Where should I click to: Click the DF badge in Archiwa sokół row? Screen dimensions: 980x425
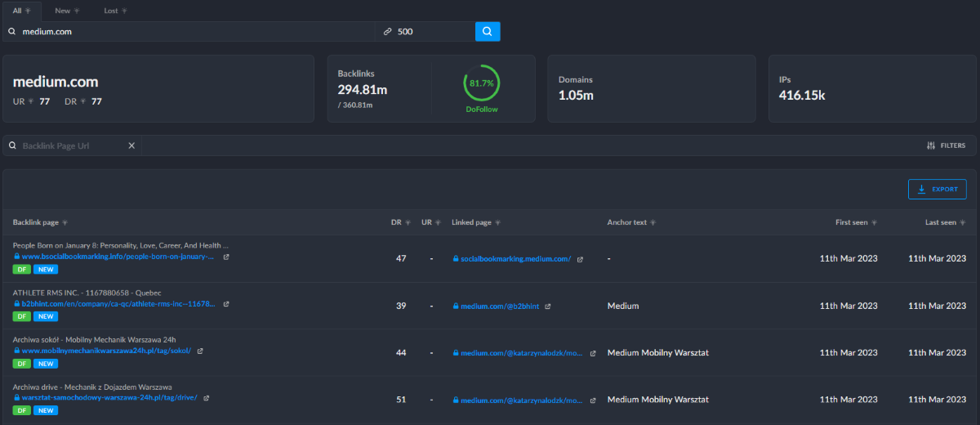(22, 363)
